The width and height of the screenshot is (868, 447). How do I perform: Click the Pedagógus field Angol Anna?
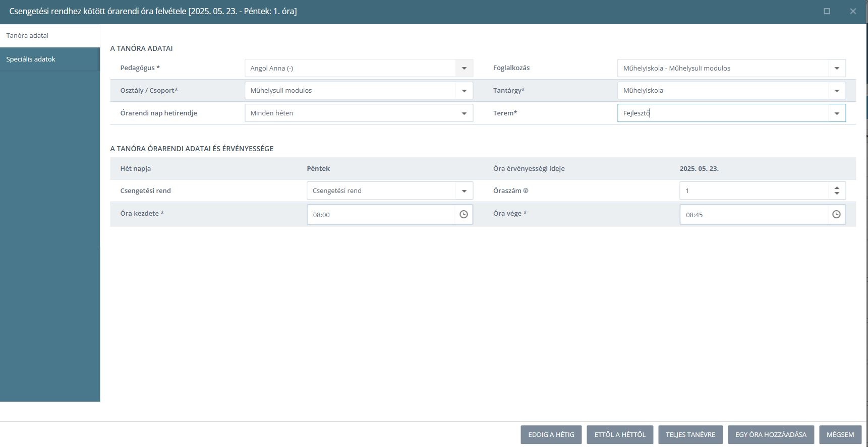(x=350, y=68)
